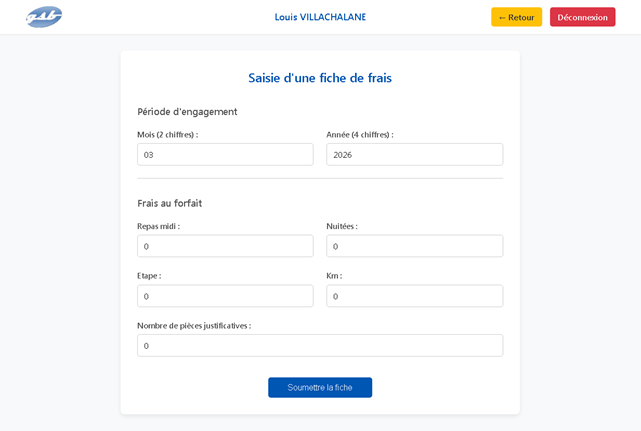Click the "Saisie d'une fiche de frais" heading
This screenshot has height=431, width=641.
pyautogui.click(x=320, y=78)
